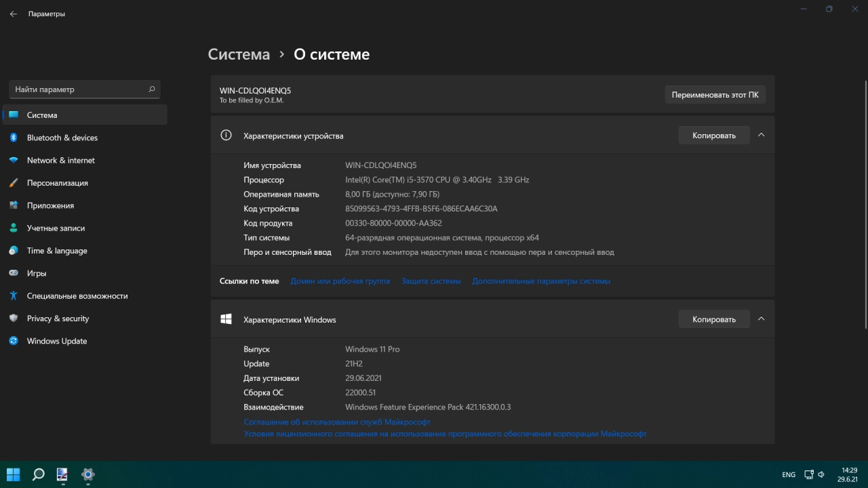Open Учетные записи section
Viewport: 868px width, 488px height.
(x=85, y=228)
